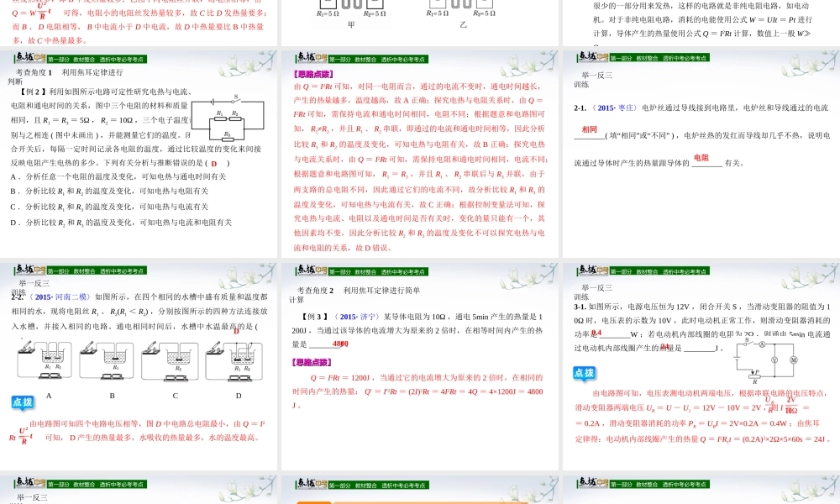Viewport: 840px width, 504px height.
Task: Open the 例2 slide about 焦耳定律 判断
Action: coord(139,155)
